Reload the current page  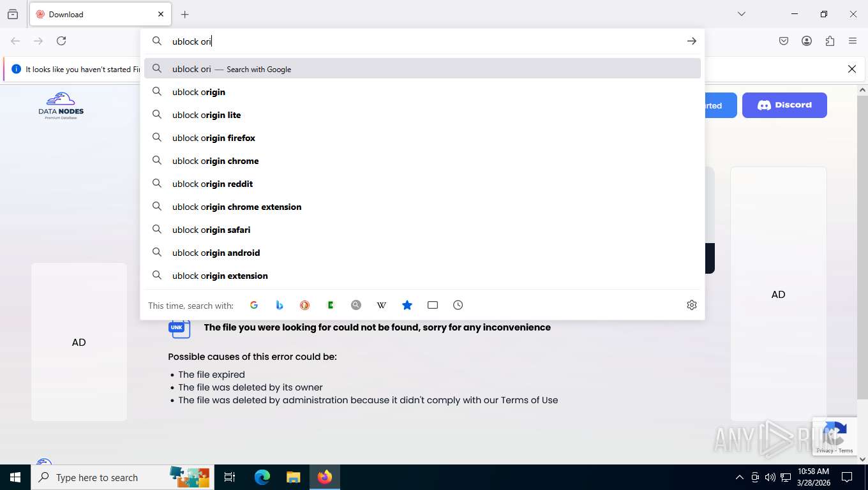tap(61, 41)
